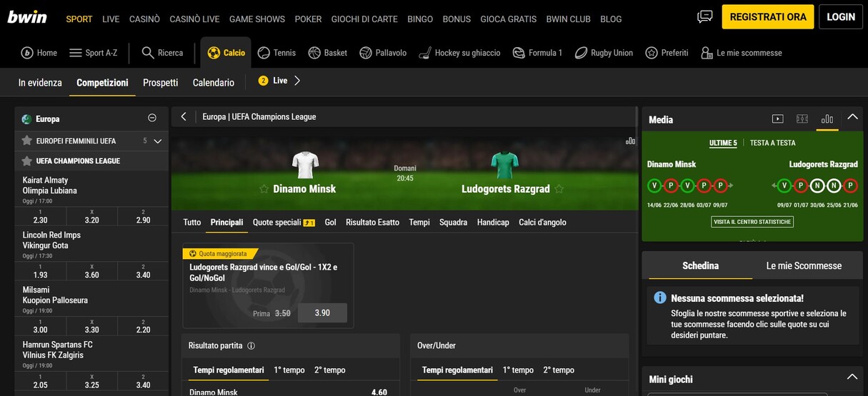Open Sport A-Z hamburger menu
The image size is (868, 396).
pos(75,53)
